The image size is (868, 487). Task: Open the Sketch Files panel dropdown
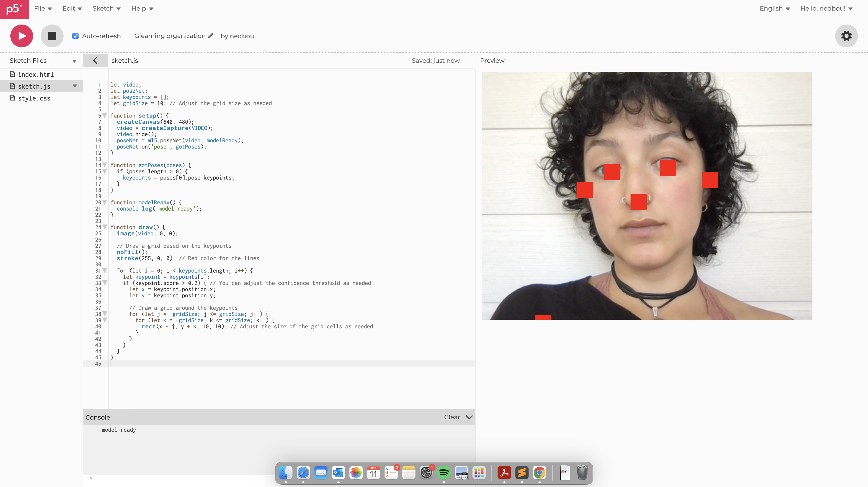coord(74,61)
